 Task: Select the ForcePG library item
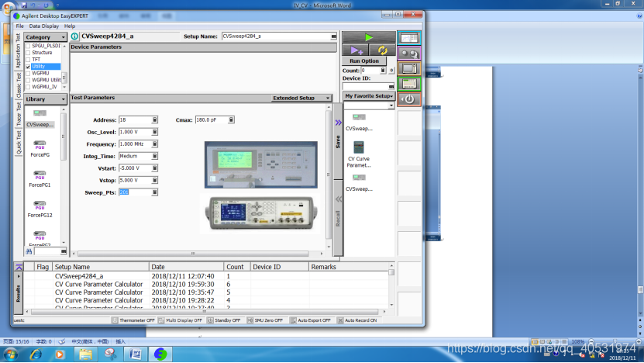tap(40, 149)
